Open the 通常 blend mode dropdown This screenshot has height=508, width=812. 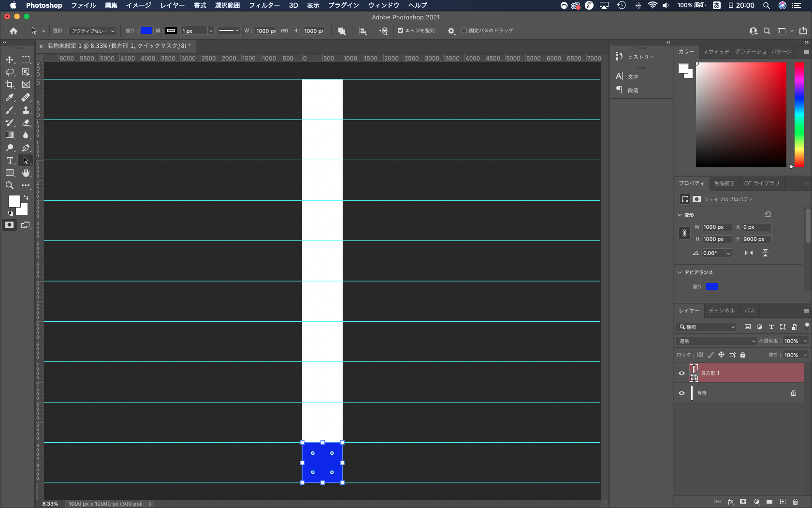pos(716,341)
